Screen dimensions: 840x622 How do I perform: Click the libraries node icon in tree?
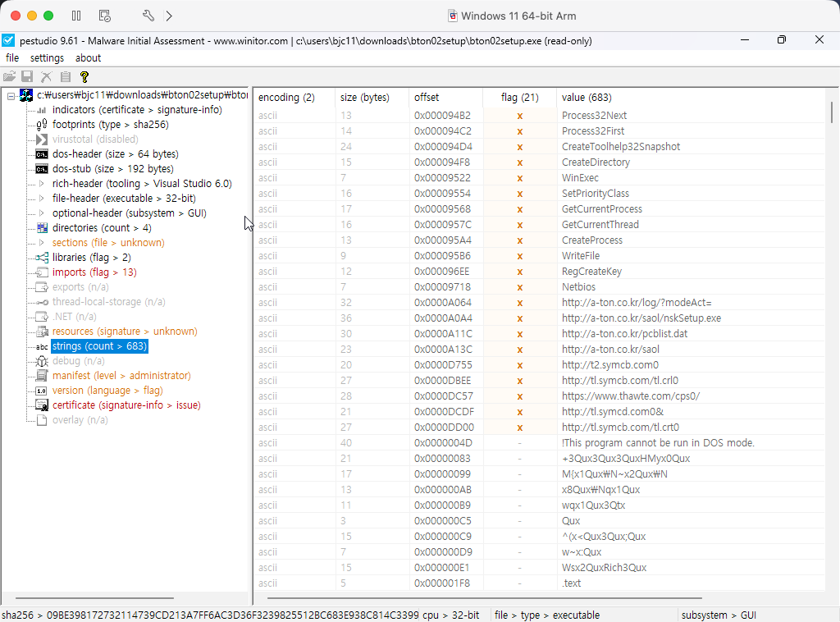[x=42, y=258]
